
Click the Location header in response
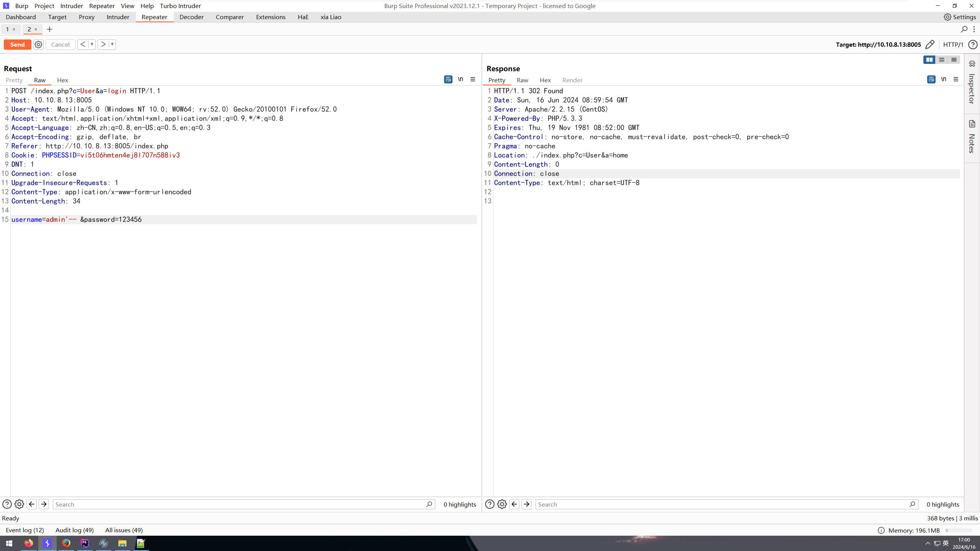pos(561,155)
